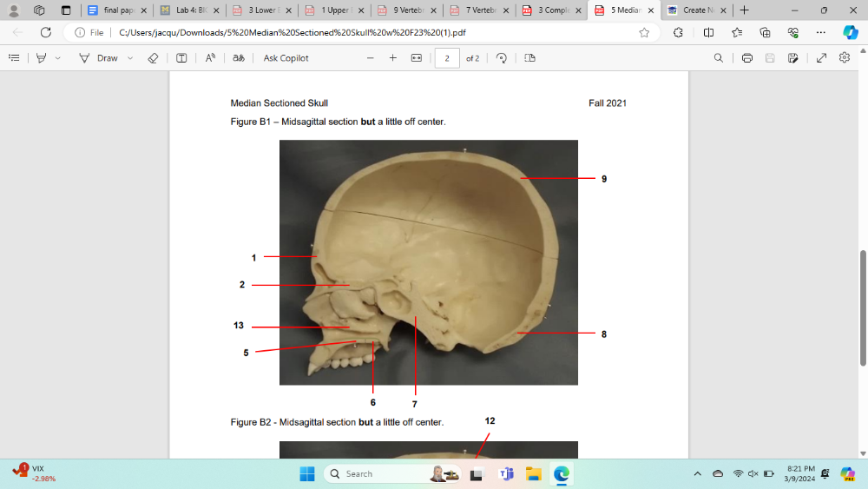
Task: Start Read aloud
Action: pyautogui.click(x=210, y=58)
